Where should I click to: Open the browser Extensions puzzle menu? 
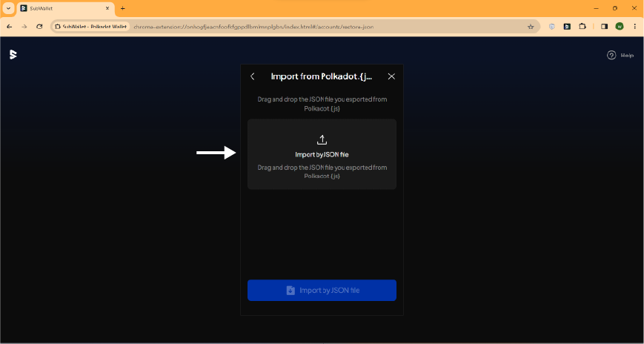coord(582,26)
